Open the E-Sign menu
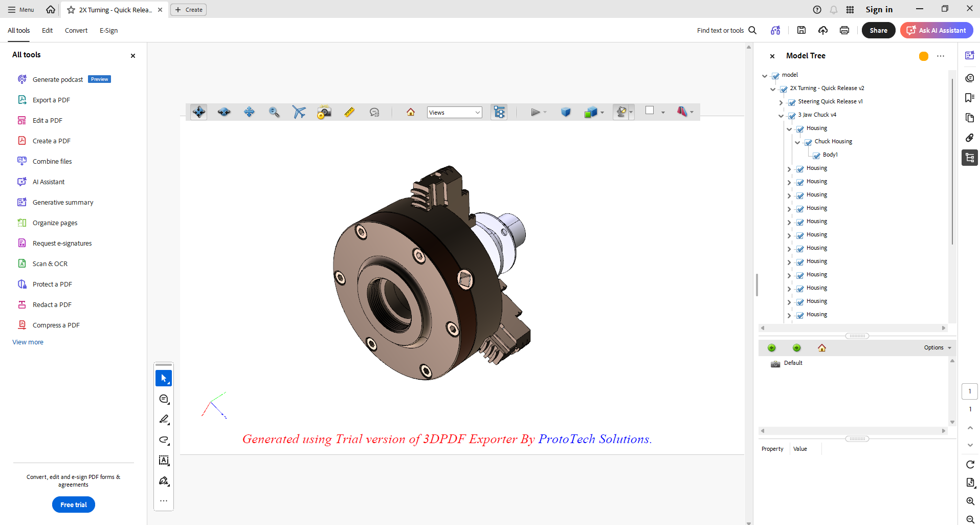The width and height of the screenshot is (980, 525). click(108, 30)
